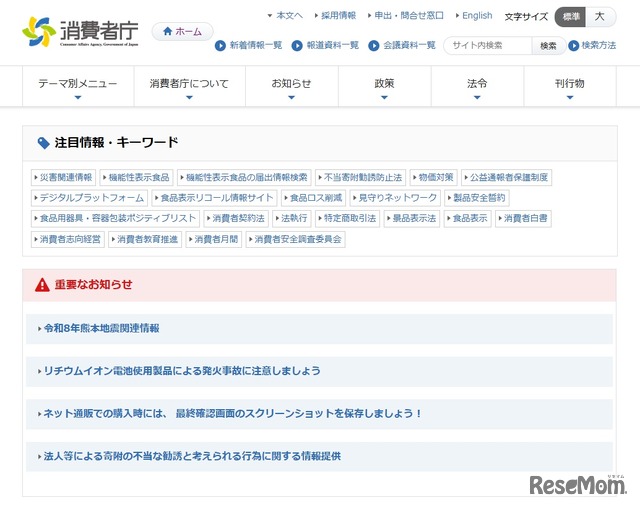
Task: Open 景品表示法 tag
Action: 412,218
